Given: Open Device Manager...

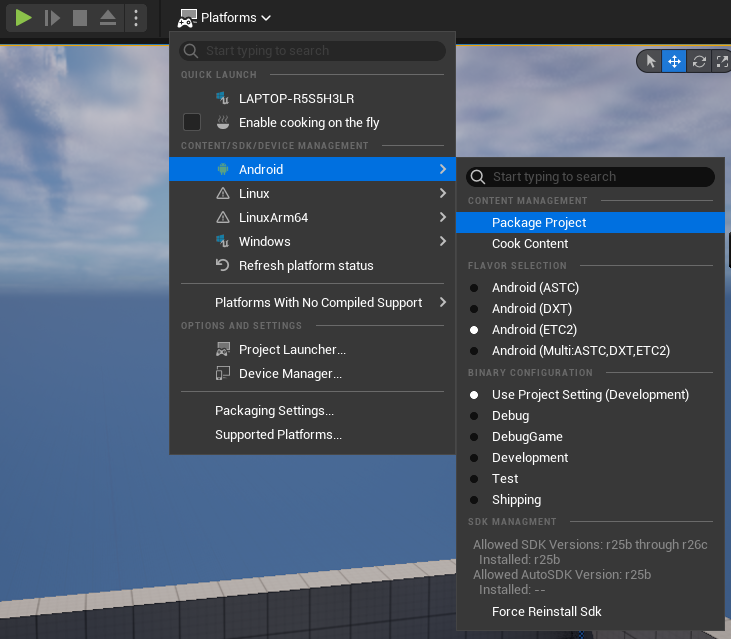Looking at the screenshot, I should coord(312,374).
